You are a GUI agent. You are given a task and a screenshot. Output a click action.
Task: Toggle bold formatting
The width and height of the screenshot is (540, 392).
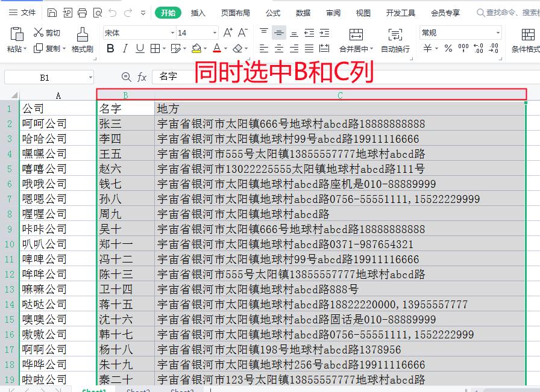pos(110,48)
